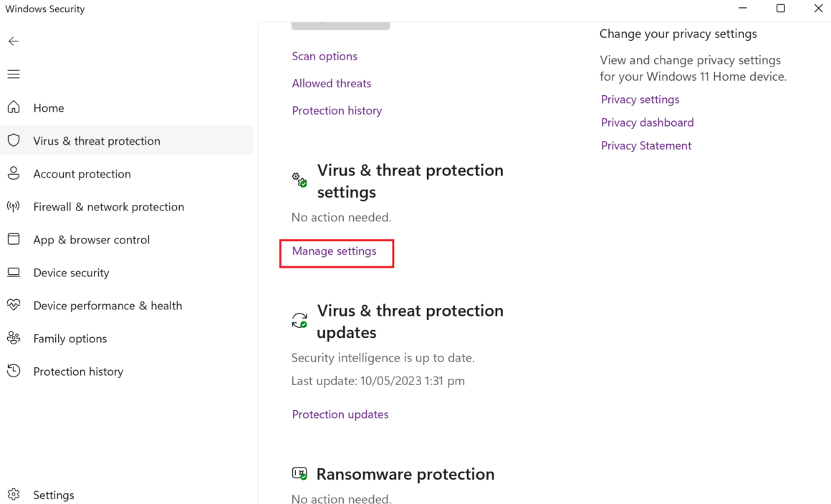Click the Home house icon
Screen dimensions: 831x504
tap(14, 107)
